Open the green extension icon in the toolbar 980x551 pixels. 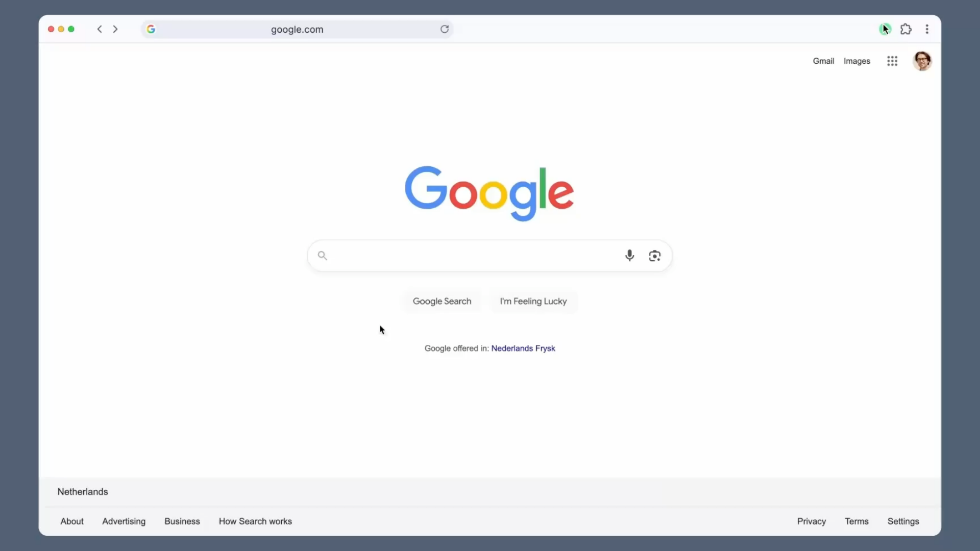tap(885, 29)
